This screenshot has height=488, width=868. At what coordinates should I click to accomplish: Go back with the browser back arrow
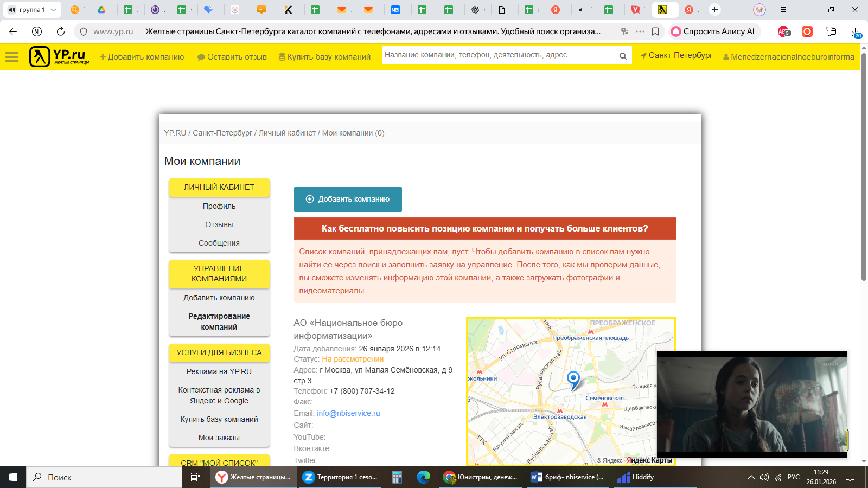click(13, 31)
